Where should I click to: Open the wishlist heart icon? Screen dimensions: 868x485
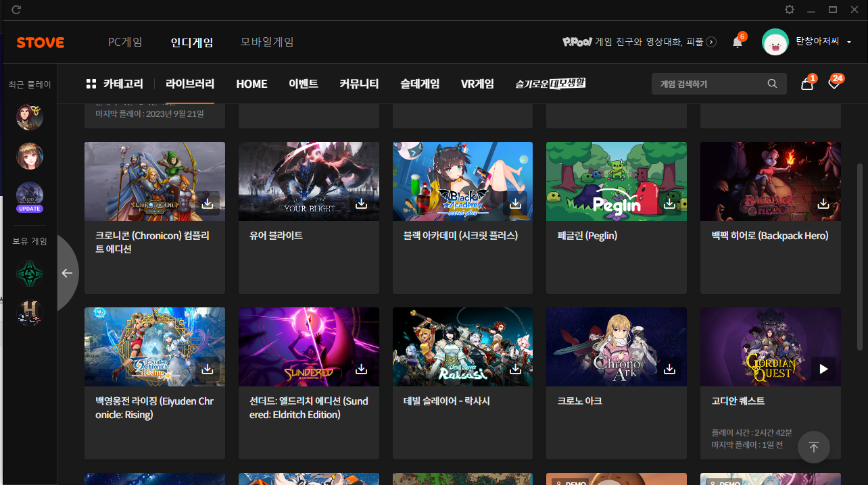pos(834,84)
